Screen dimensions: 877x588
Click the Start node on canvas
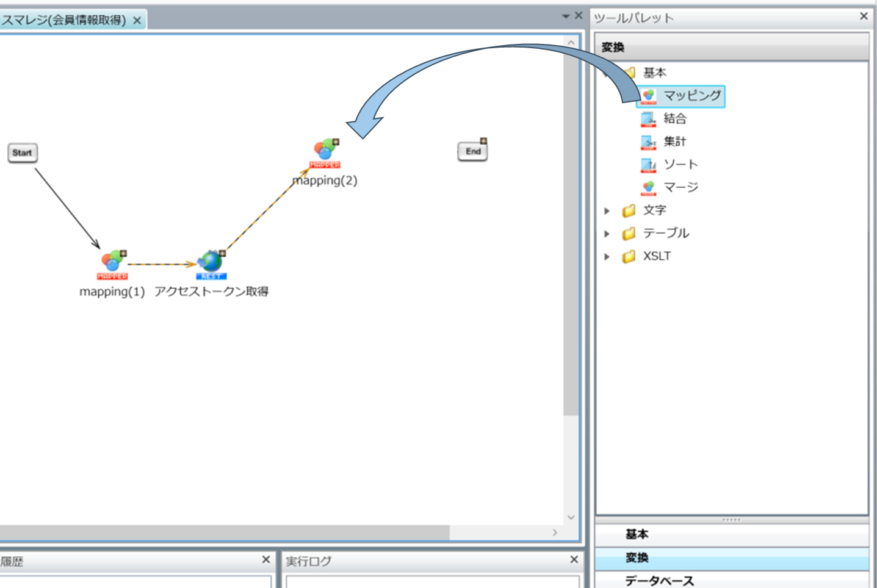pos(23,152)
